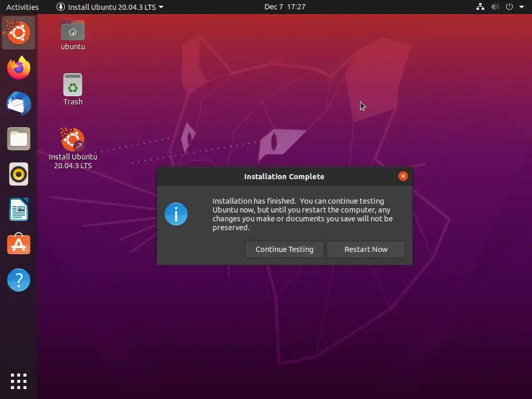Open Install Ubuntu 20.04.3 LTS app menu

click(x=110, y=7)
